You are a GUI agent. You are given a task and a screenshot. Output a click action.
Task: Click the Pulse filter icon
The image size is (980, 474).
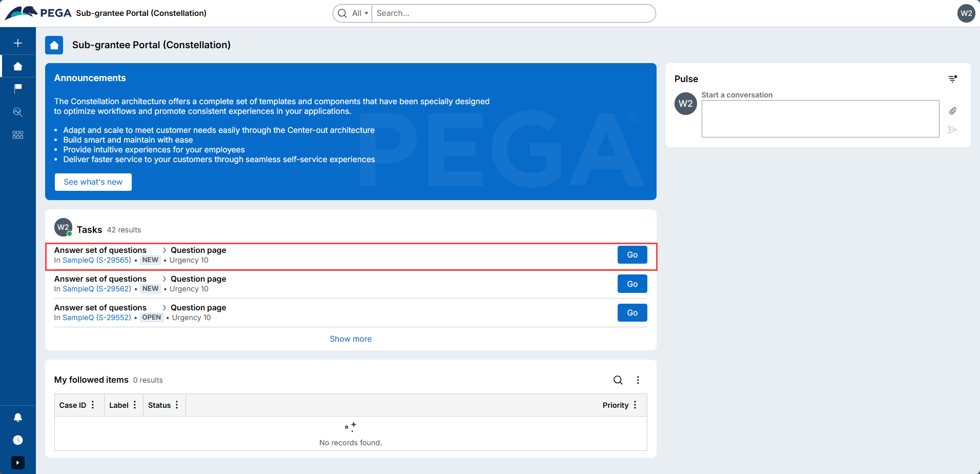(952, 79)
